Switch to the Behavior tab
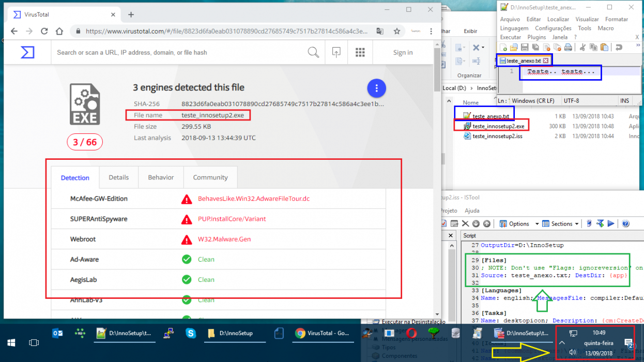The width and height of the screenshot is (644, 362). pos(161,177)
